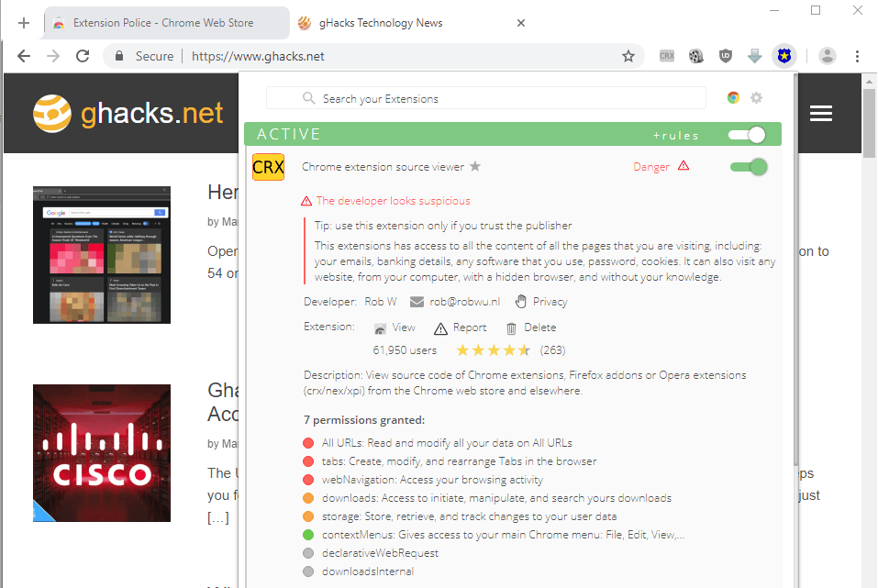878x588 pixels.
Task: Click the Report warning triangle icon
Action: pos(440,328)
